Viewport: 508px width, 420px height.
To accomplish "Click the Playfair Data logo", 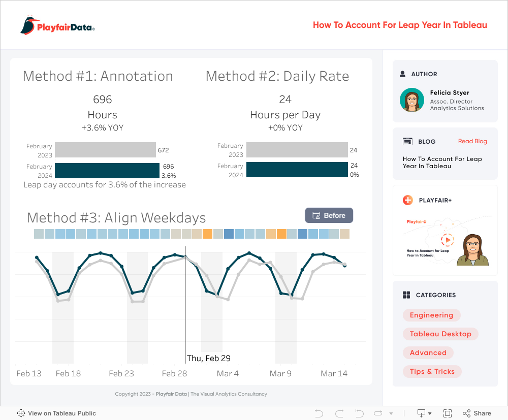I will (x=58, y=25).
